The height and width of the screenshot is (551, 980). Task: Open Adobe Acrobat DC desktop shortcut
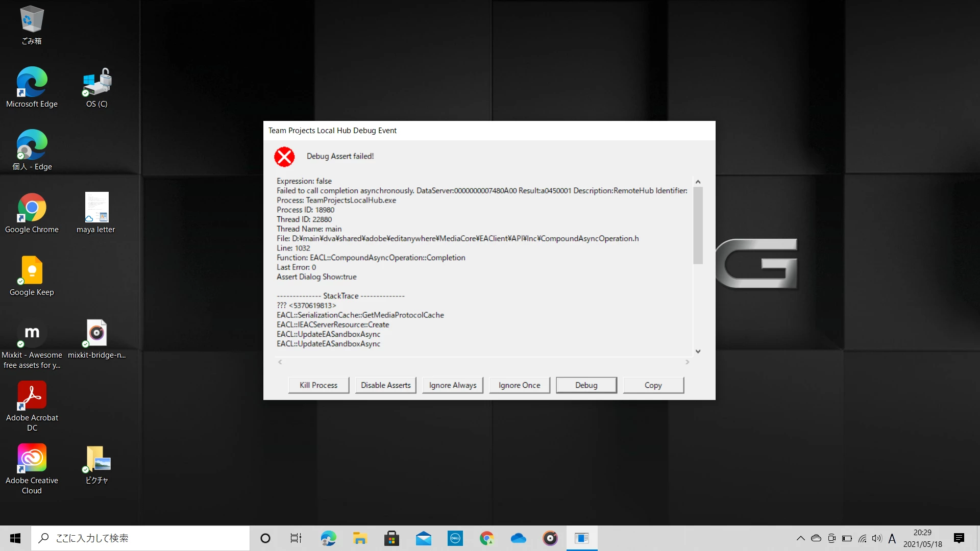pyautogui.click(x=32, y=406)
